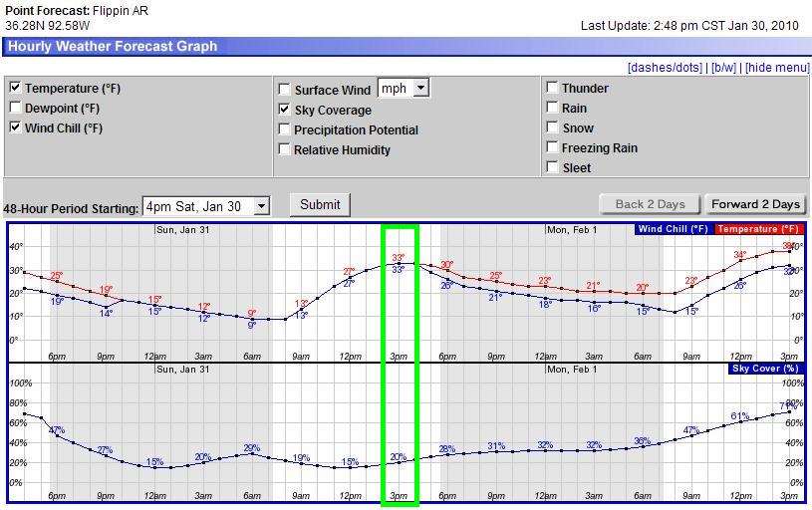Enable the Dewpoint (°F) checkbox

pyautogui.click(x=15, y=108)
